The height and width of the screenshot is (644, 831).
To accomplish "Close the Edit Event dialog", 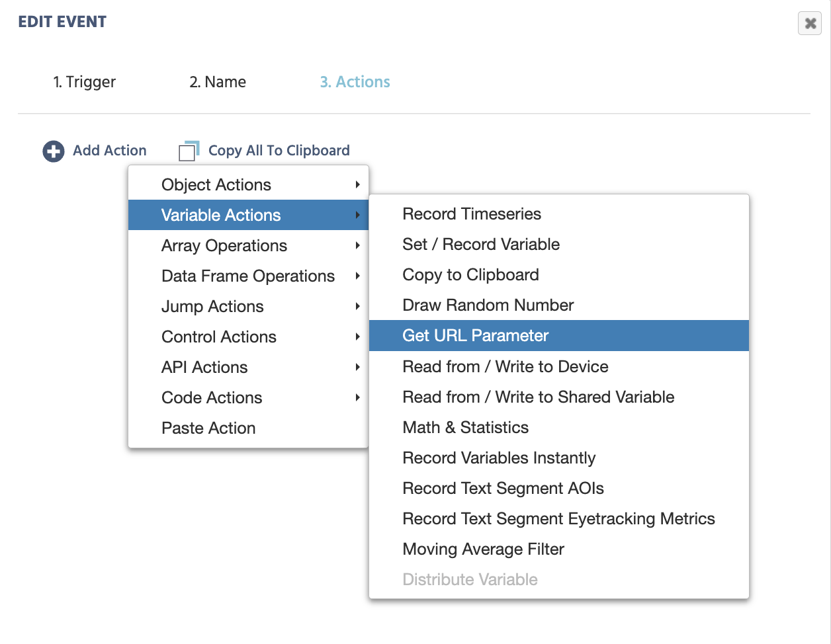I will coord(810,24).
